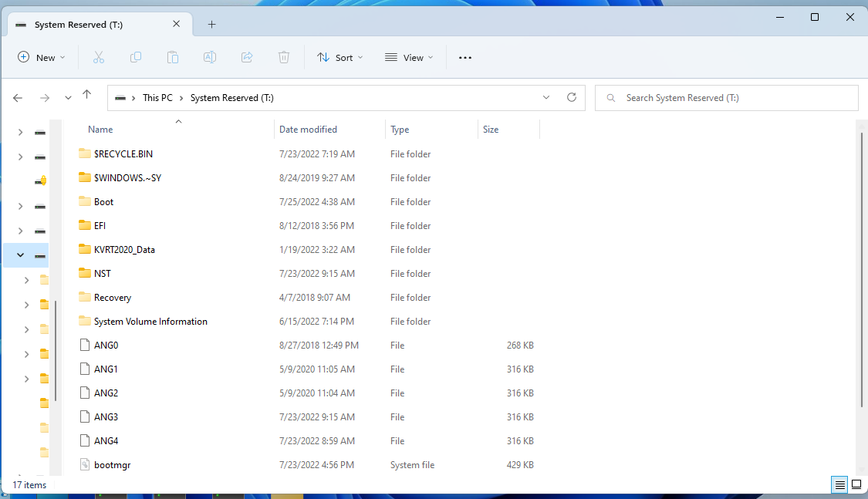Click the ANG0 file icon
The height and width of the screenshot is (499, 868).
tap(85, 346)
